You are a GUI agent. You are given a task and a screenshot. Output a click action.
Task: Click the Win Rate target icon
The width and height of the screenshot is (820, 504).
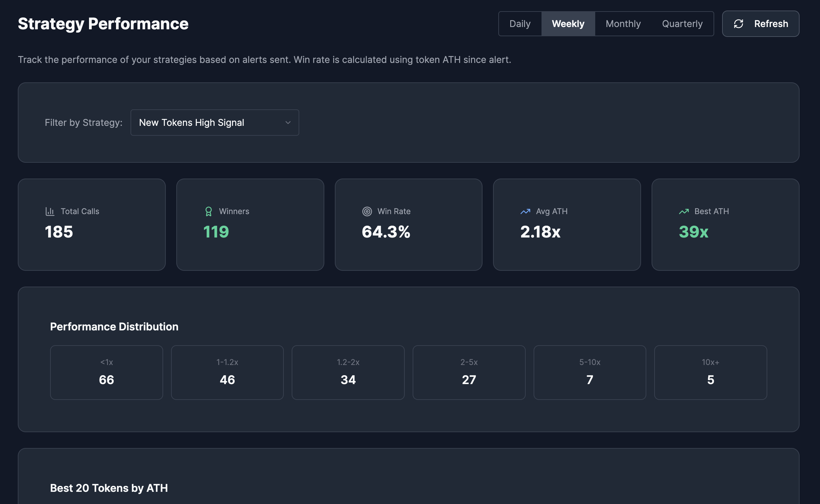tap(366, 211)
